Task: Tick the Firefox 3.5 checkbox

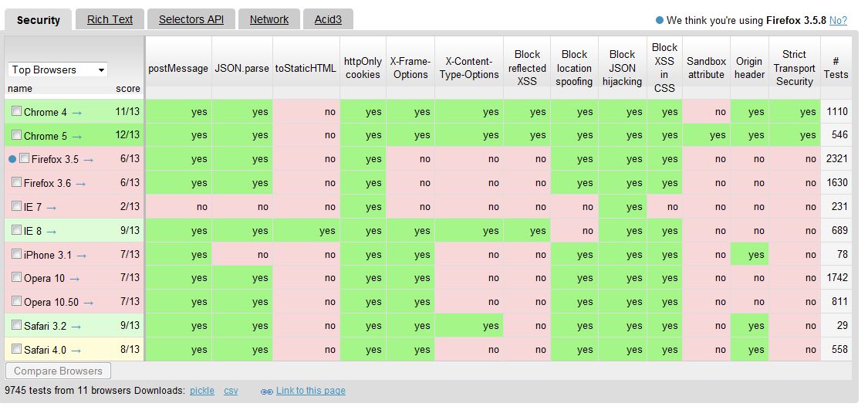Action: 24,158
